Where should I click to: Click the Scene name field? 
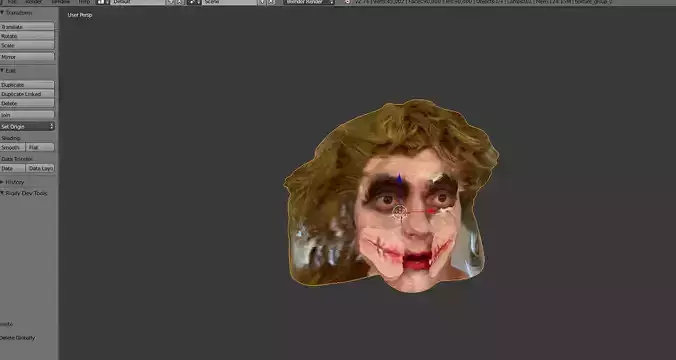tap(230, 2)
